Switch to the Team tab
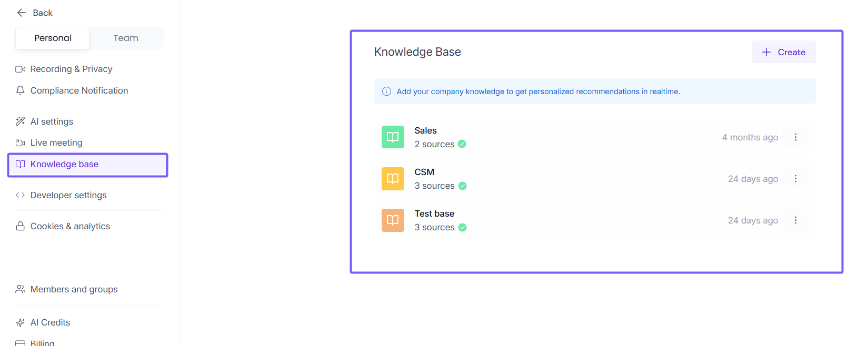The width and height of the screenshot is (868, 346). [x=126, y=38]
